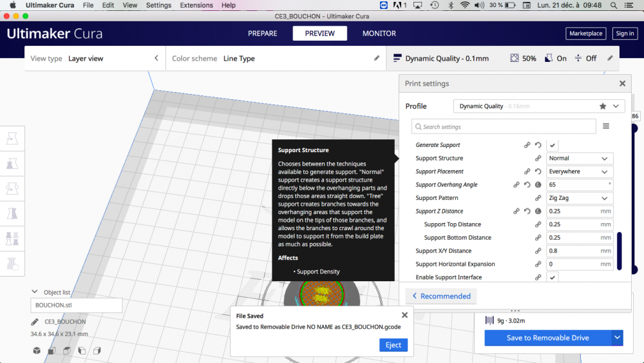
Task: Toggle Enable Support Interface checkbox
Action: click(x=553, y=277)
